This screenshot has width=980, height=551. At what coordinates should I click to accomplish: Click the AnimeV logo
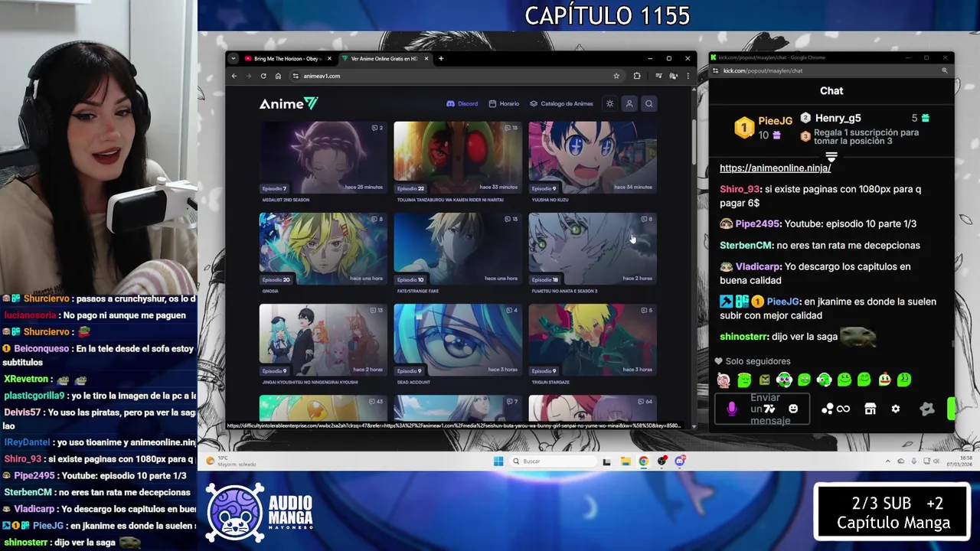click(x=288, y=104)
